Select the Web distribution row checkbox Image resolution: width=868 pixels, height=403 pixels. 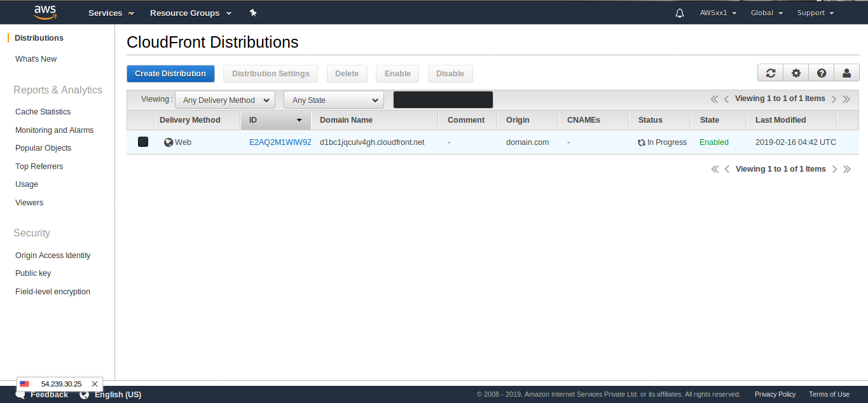point(143,142)
